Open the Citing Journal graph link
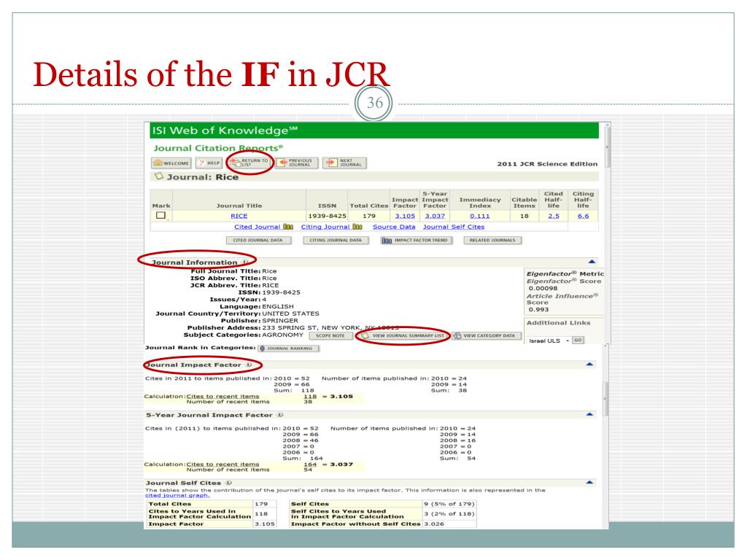This screenshot has width=747, height=560. click(332, 227)
